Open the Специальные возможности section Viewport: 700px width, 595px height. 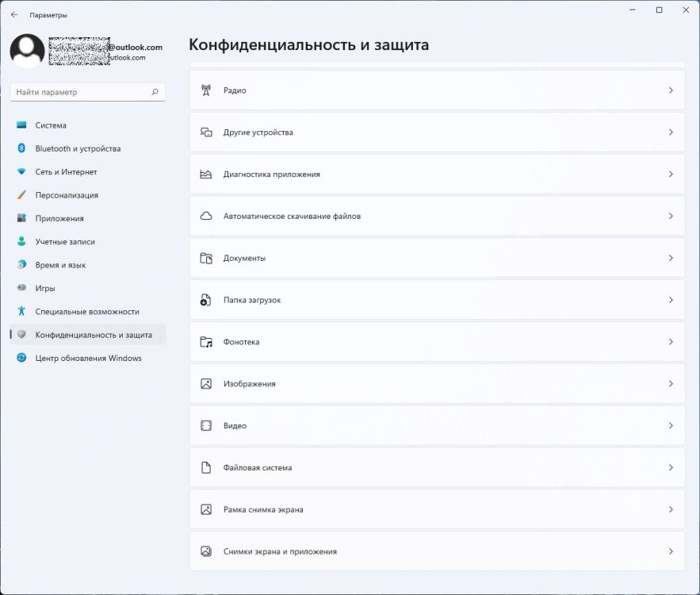86,312
